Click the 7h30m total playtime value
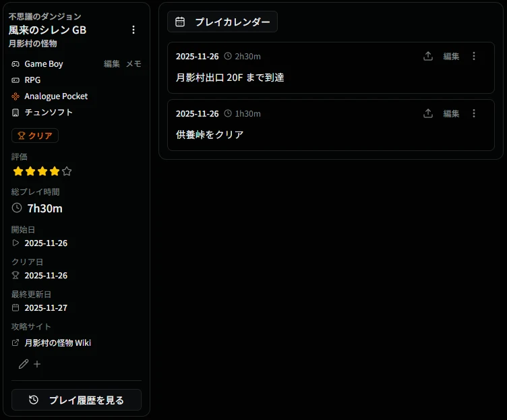Screen dimensions: 507x420 [x=45, y=208]
